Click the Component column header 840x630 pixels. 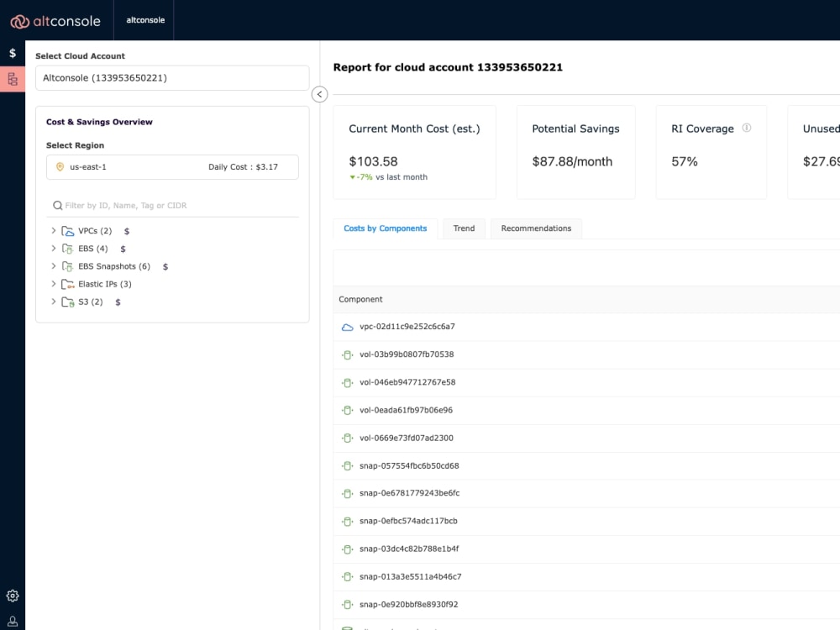(x=360, y=300)
